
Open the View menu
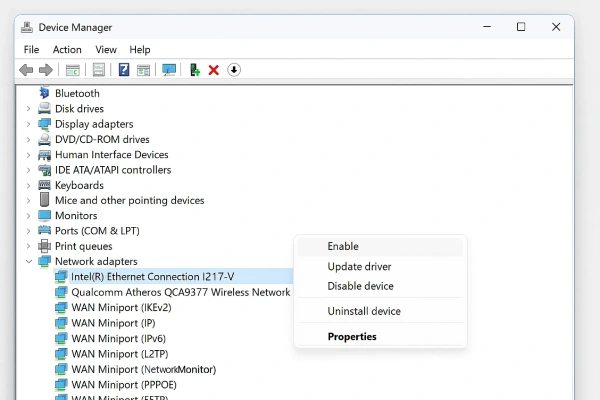[x=106, y=50]
